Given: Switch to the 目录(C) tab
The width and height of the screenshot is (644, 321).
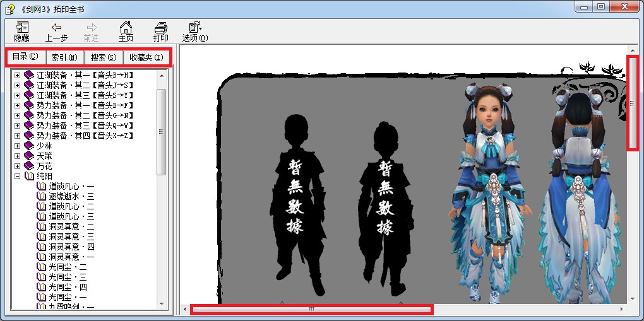Looking at the screenshot, I should tap(25, 57).
